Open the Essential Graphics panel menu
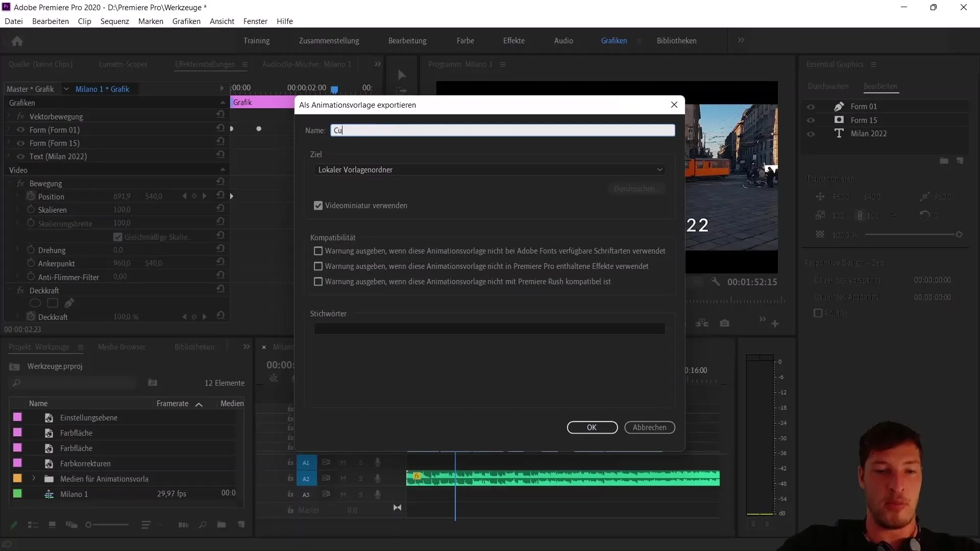980x551 pixels. click(x=874, y=64)
